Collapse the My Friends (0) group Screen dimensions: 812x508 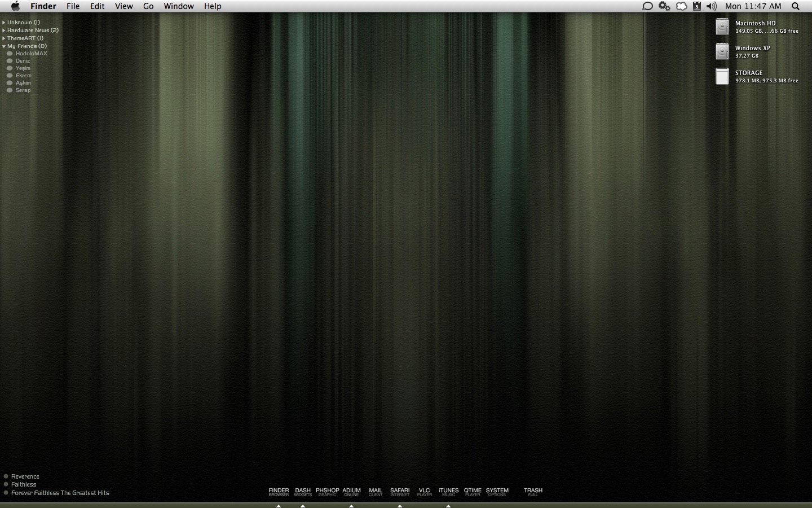point(4,46)
